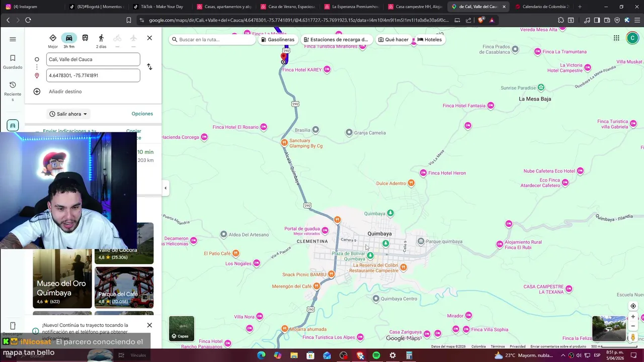Select the flight travel mode
Screen dimensions: 644x362
tap(133, 38)
